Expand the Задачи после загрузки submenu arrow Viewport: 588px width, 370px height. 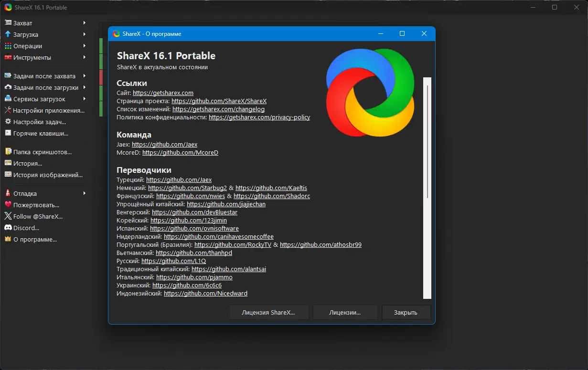tap(85, 87)
